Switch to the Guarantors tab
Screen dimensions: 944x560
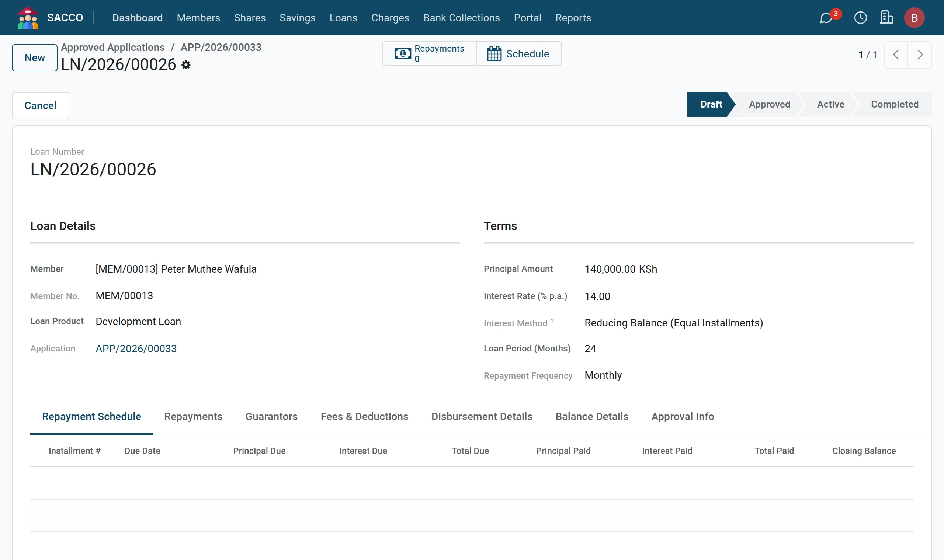tap(271, 417)
